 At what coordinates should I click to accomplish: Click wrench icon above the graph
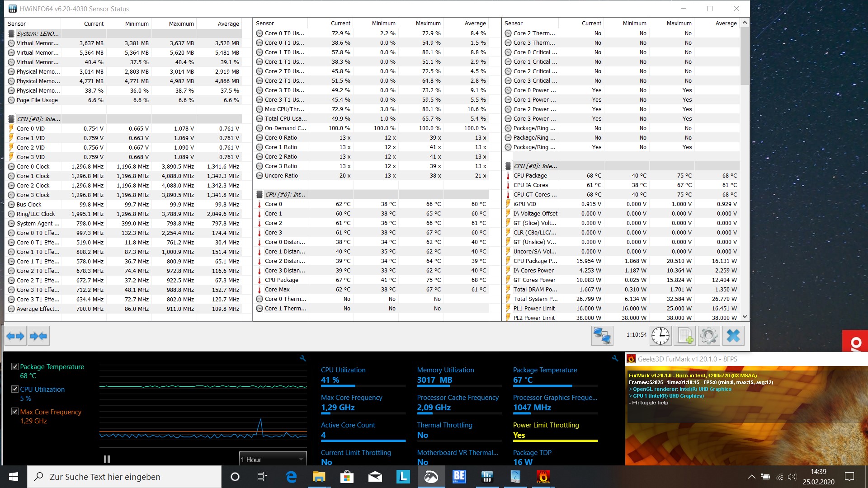[x=303, y=358]
